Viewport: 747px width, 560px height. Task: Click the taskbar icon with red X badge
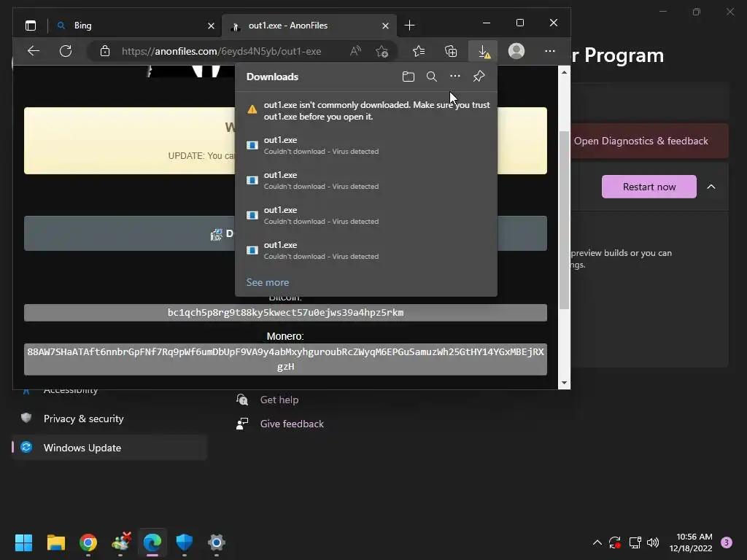[120, 542]
